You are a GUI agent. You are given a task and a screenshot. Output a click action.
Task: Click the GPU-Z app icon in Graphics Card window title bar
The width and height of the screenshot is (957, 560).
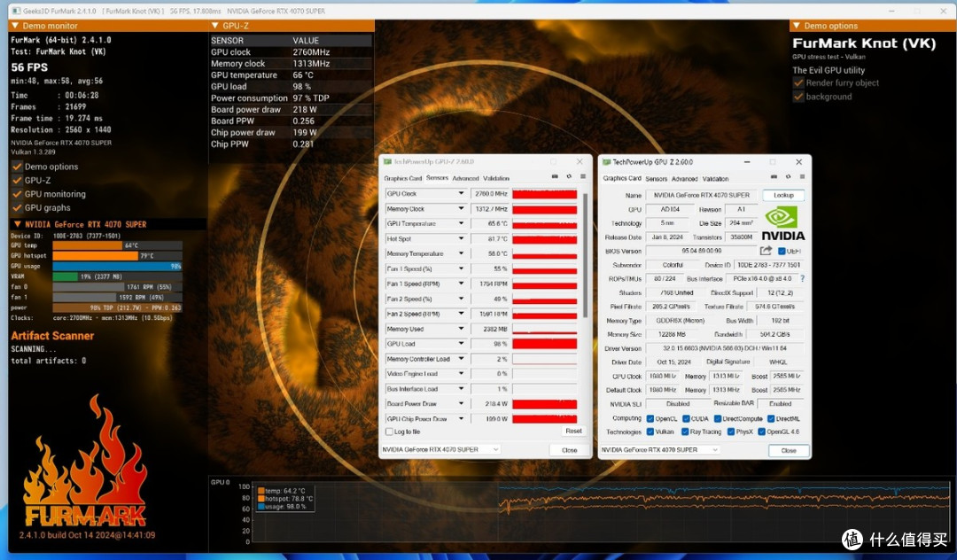(x=607, y=161)
